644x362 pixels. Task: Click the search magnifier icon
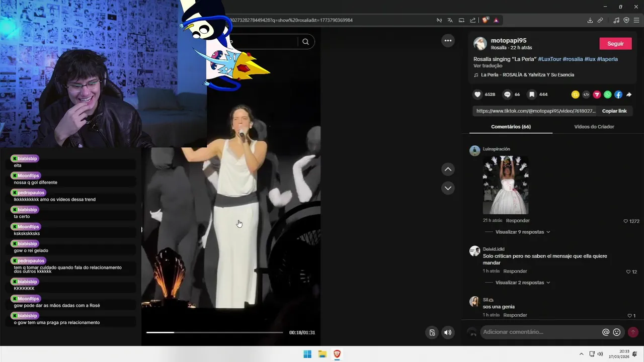point(305,42)
